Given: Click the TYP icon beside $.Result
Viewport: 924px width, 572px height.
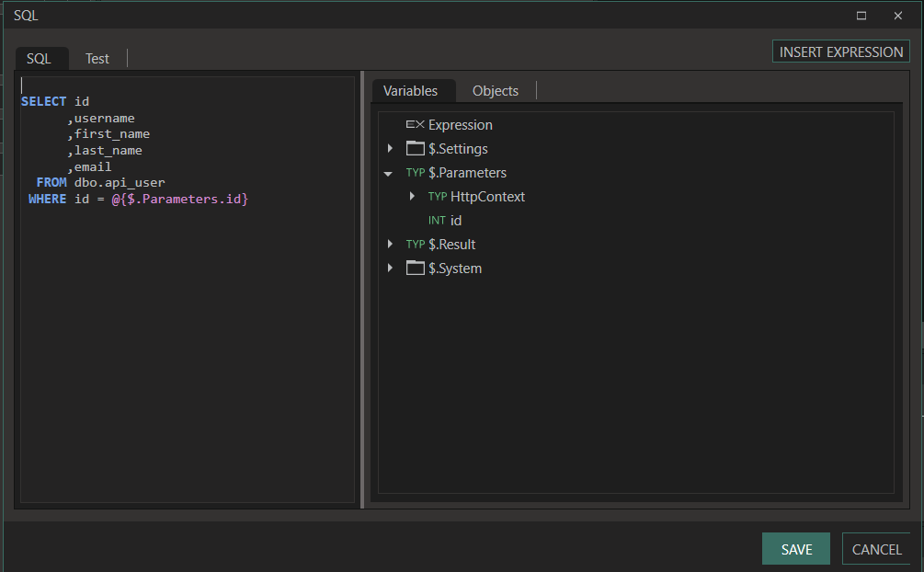Looking at the screenshot, I should [416, 245].
